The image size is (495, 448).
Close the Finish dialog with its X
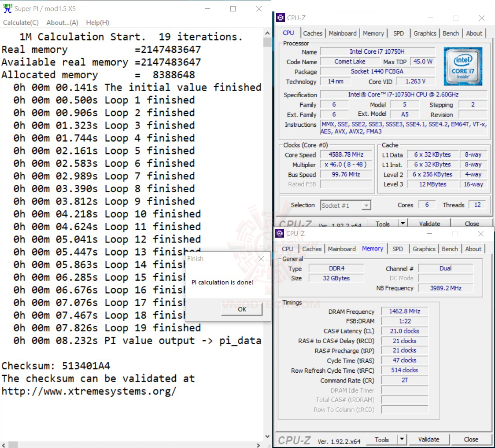(x=261, y=259)
